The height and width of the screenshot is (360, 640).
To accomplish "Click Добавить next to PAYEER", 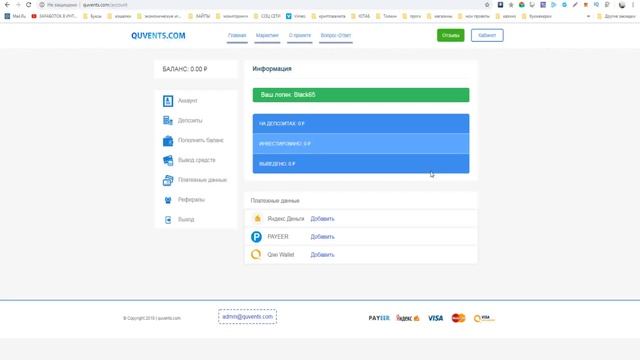I will click(322, 237).
